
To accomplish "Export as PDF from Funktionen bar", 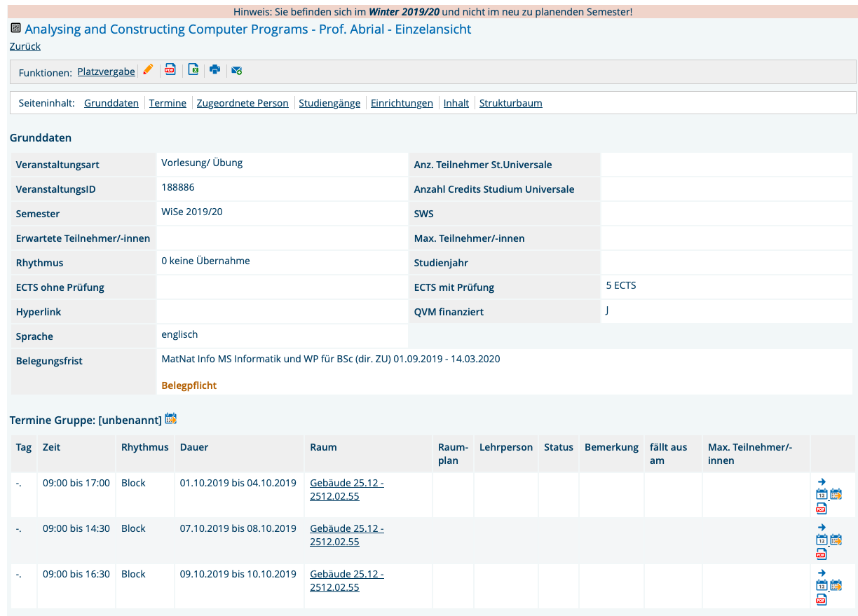I will (x=170, y=69).
